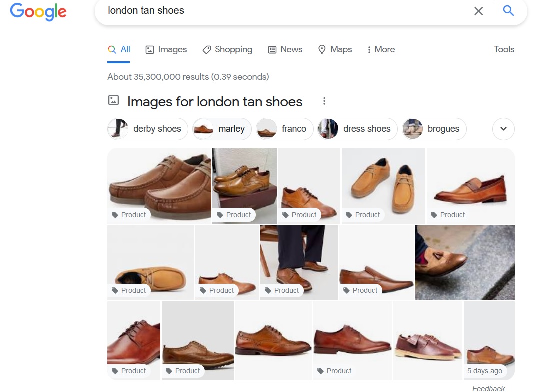Choose the dress shoes filter chip
The height and width of the screenshot is (392, 534).
click(x=357, y=129)
